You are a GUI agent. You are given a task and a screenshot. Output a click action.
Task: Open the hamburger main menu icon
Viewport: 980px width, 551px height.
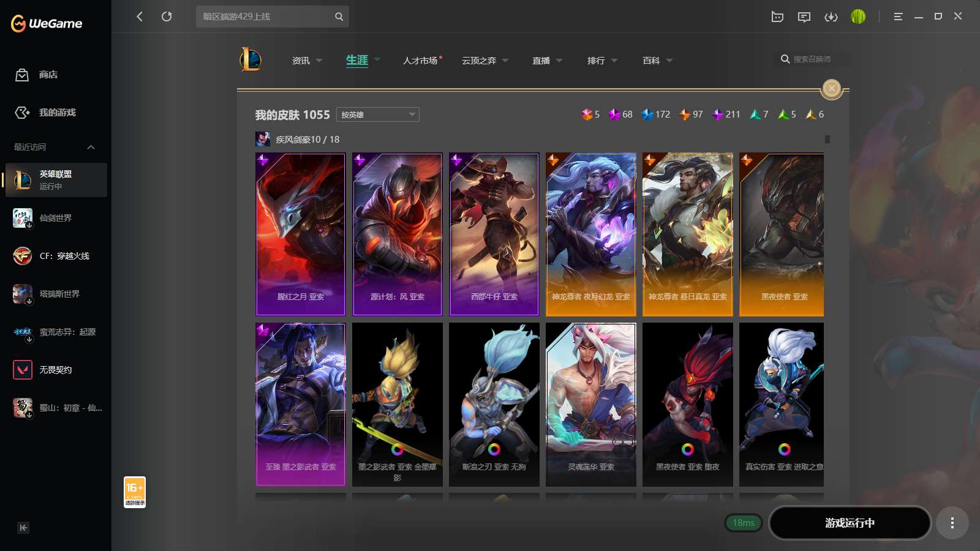[x=898, y=17]
